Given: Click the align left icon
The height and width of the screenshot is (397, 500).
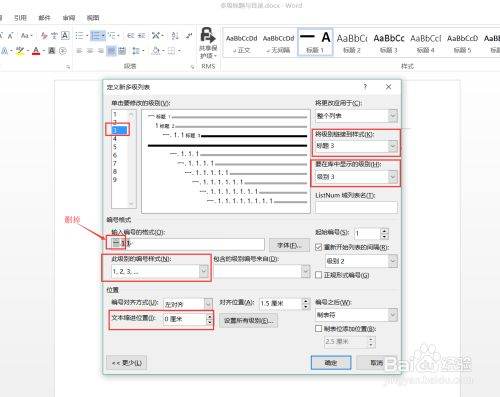Looking at the screenshot, I should click(79, 51).
